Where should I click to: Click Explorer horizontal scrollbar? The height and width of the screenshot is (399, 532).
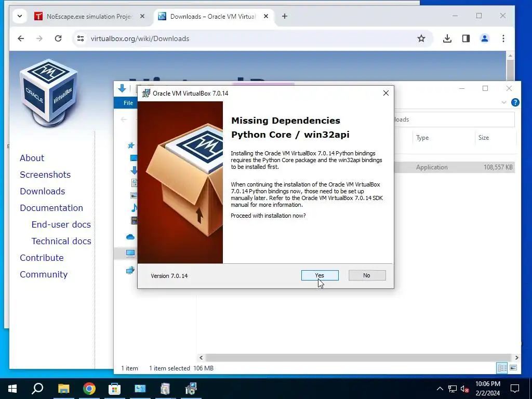pos(358,357)
